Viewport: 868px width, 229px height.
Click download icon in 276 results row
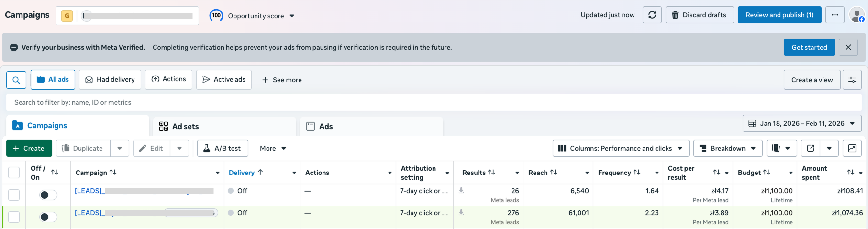coord(461,212)
